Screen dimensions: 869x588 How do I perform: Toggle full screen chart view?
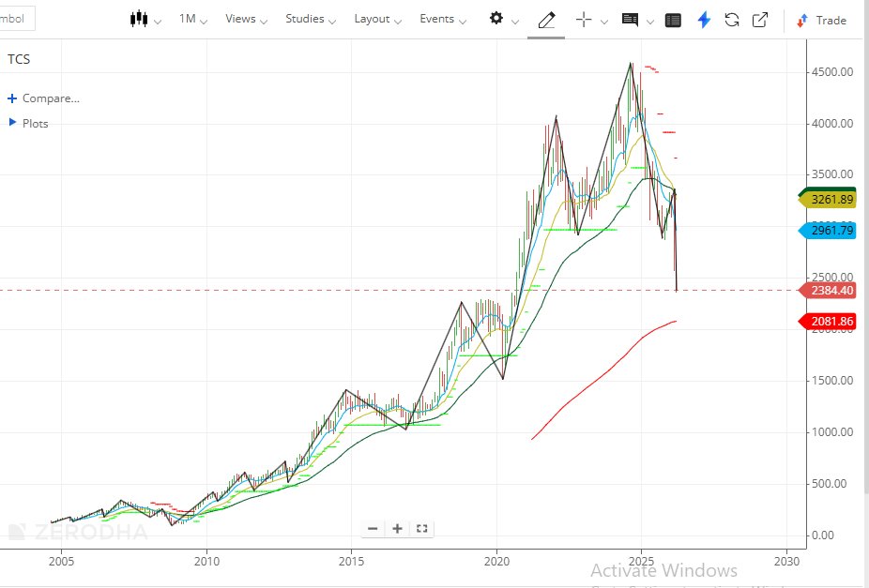coord(421,529)
